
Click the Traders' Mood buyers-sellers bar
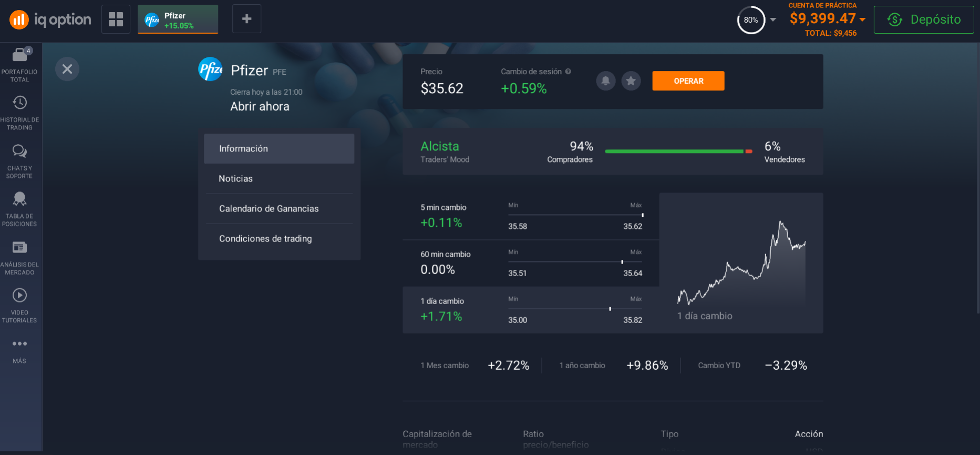click(x=679, y=151)
